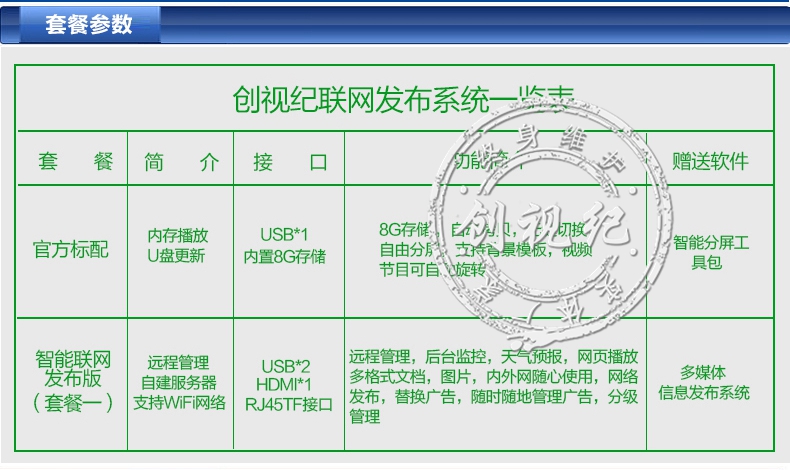Click the 接口 column header
The width and height of the screenshot is (790, 470).
click(289, 160)
